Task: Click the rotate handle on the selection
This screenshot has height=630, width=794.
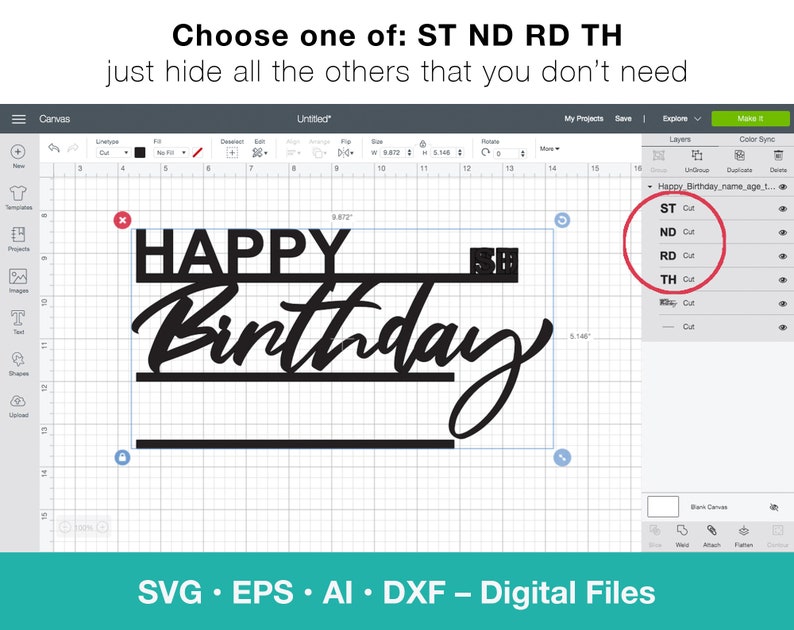Action: pos(562,220)
